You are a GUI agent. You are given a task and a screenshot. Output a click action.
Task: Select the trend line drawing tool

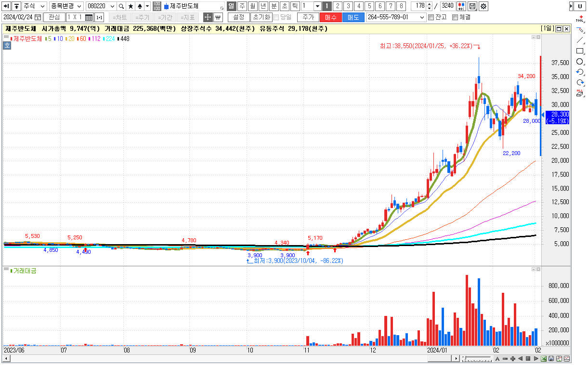580,40
